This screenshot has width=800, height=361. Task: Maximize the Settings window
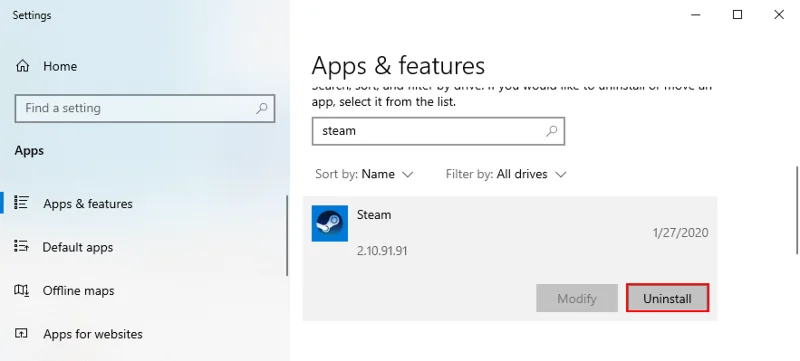pos(737,15)
